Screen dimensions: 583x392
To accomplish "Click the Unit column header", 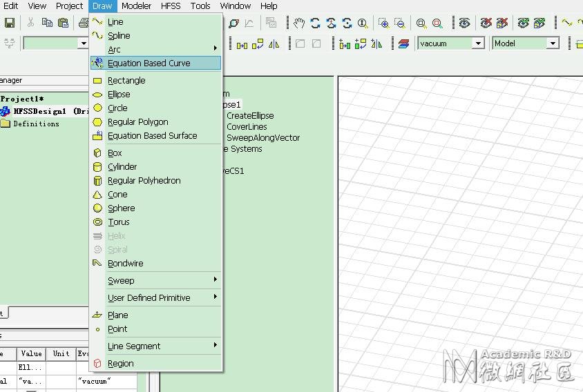I will pyautogui.click(x=61, y=354).
